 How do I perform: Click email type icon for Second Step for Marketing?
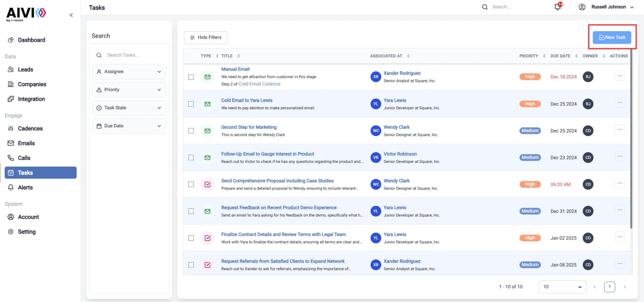(x=207, y=131)
